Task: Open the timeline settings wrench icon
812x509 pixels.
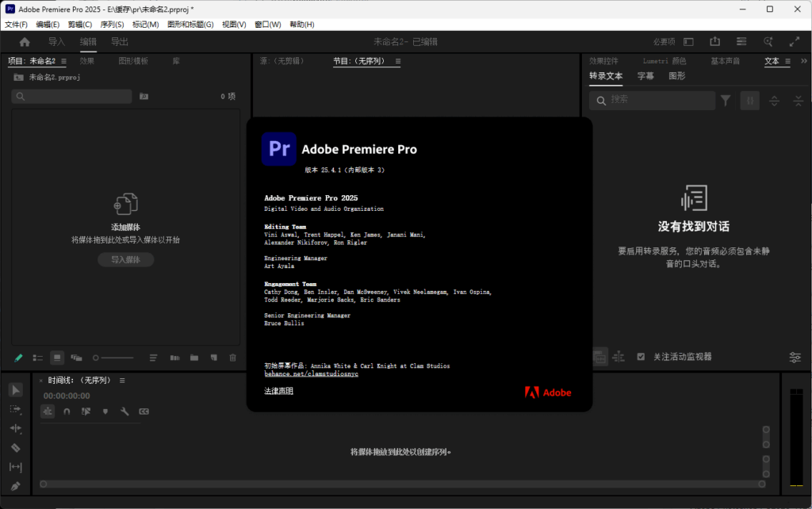Action: click(x=124, y=411)
